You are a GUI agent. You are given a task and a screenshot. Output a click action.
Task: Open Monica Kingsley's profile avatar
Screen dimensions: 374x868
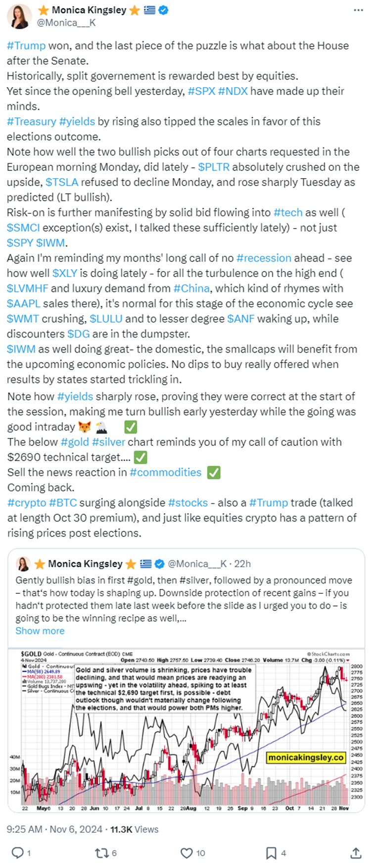tap(19, 16)
